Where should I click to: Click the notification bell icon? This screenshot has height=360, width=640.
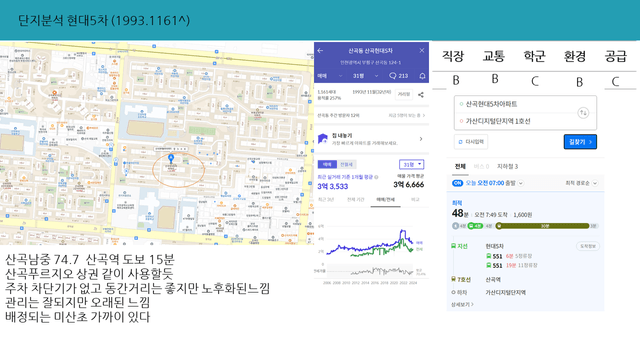tap(422, 76)
